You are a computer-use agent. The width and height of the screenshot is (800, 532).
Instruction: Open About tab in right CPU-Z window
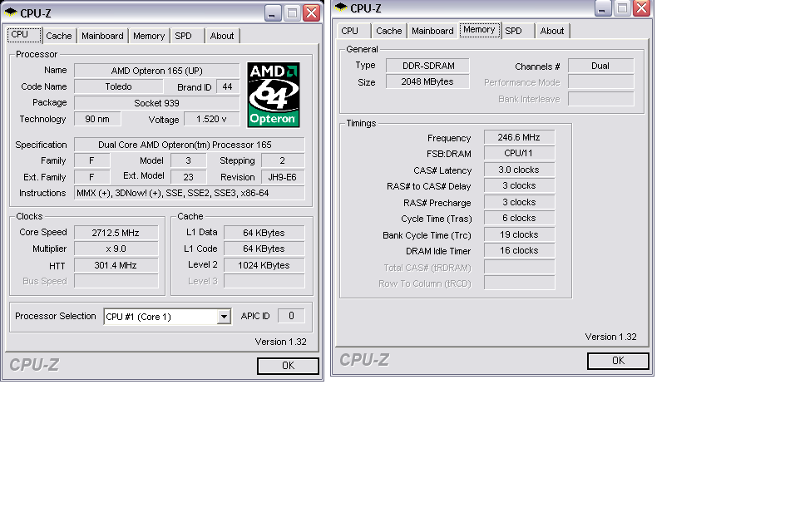[552, 31]
